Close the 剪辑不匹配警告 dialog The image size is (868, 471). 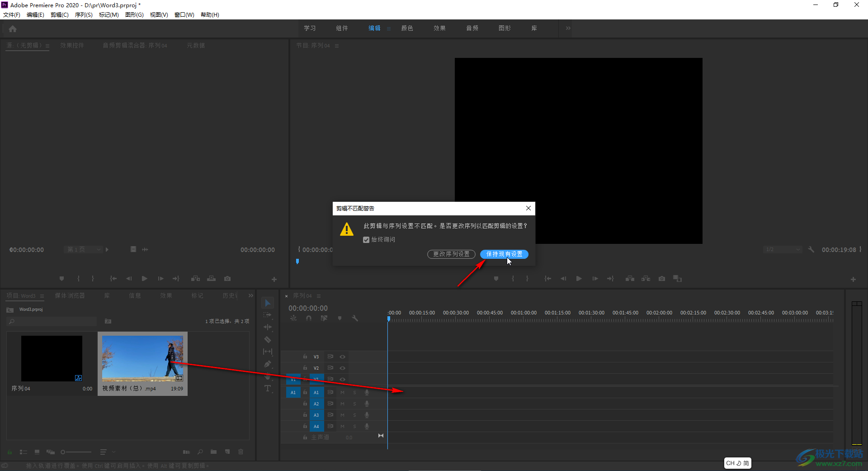(x=528, y=208)
